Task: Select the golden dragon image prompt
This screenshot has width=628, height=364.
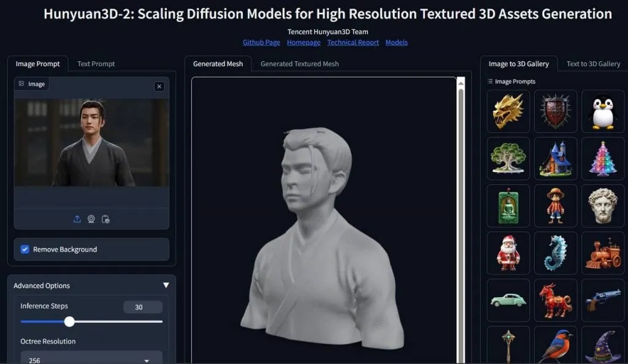Action: point(508,111)
